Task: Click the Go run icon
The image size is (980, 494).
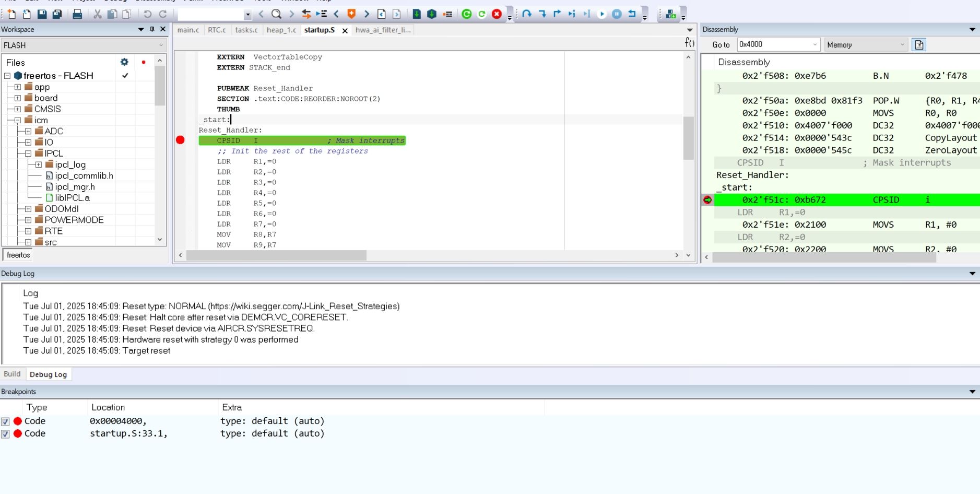Action: pyautogui.click(x=602, y=14)
